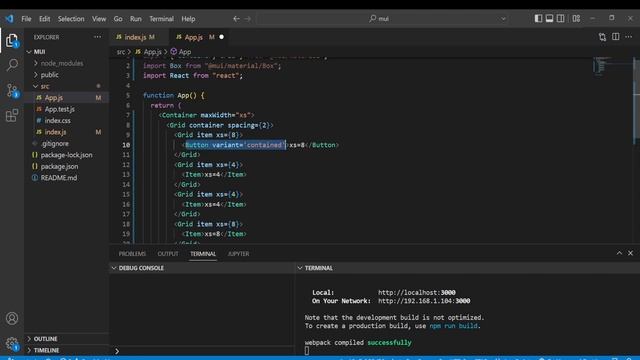
Task: Click the debug console input prompt
Action: click(202, 351)
